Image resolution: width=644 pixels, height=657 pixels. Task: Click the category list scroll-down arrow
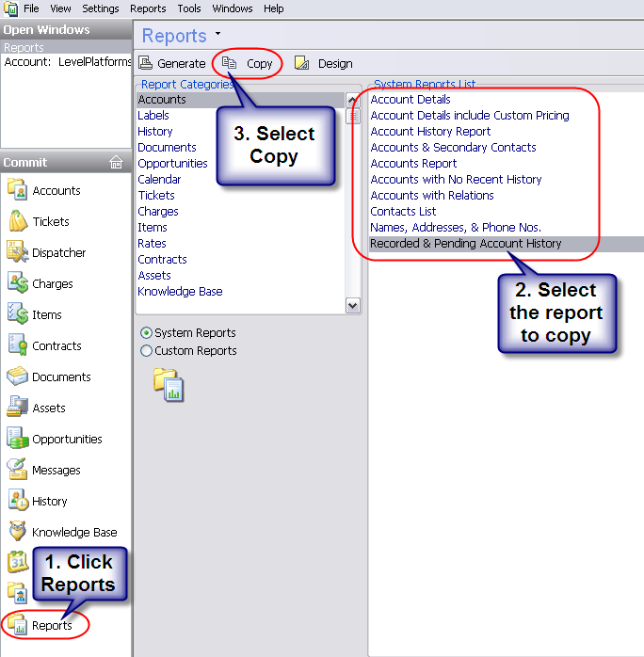pos(353,305)
